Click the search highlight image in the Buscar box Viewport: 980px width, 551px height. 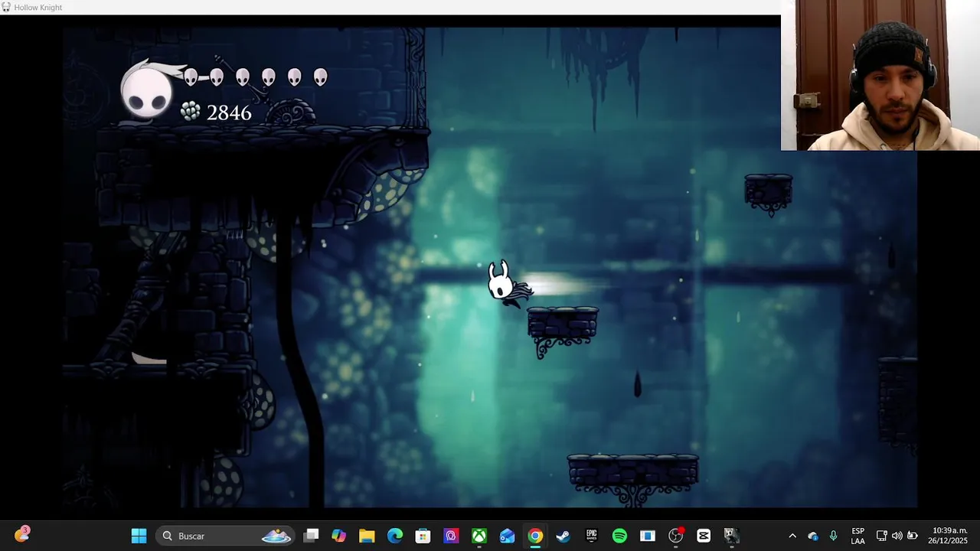point(276,536)
